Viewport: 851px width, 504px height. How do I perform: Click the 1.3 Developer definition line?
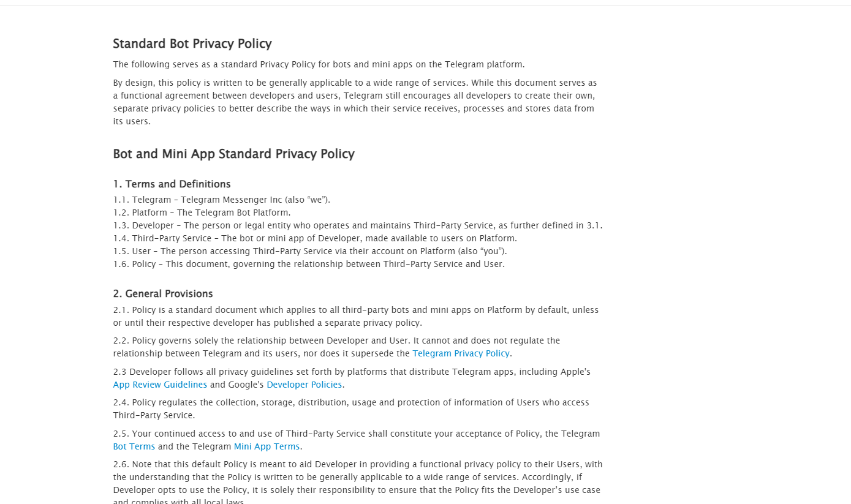[357, 225]
